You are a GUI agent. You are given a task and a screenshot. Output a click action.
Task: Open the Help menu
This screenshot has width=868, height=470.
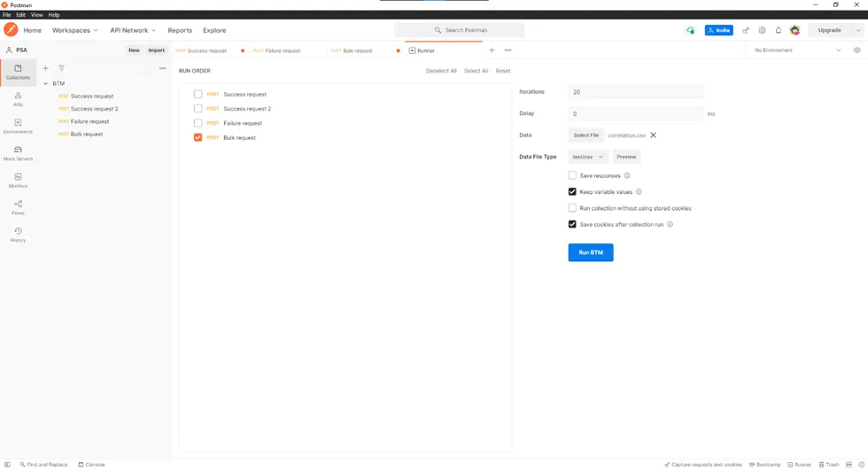54,15
